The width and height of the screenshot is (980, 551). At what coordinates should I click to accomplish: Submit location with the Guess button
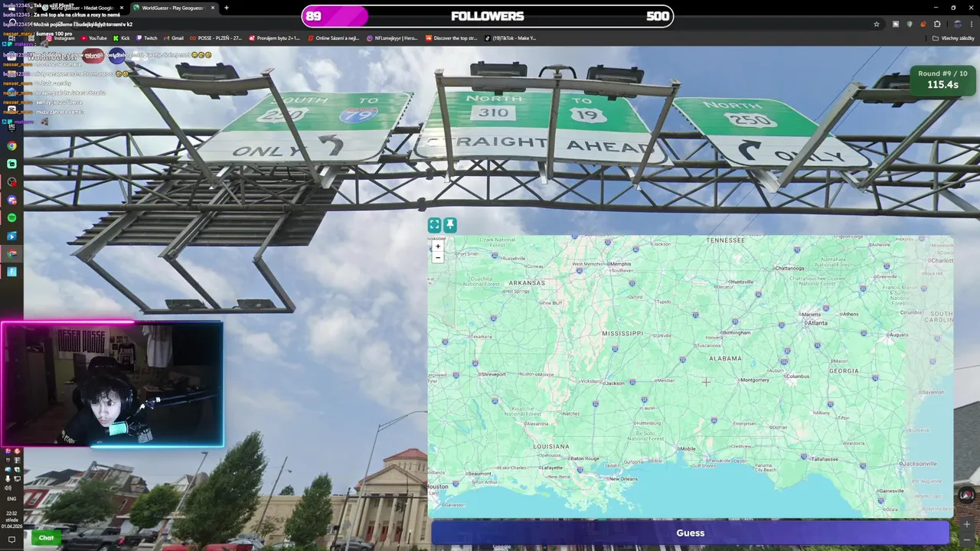click(x=690, y=533)
